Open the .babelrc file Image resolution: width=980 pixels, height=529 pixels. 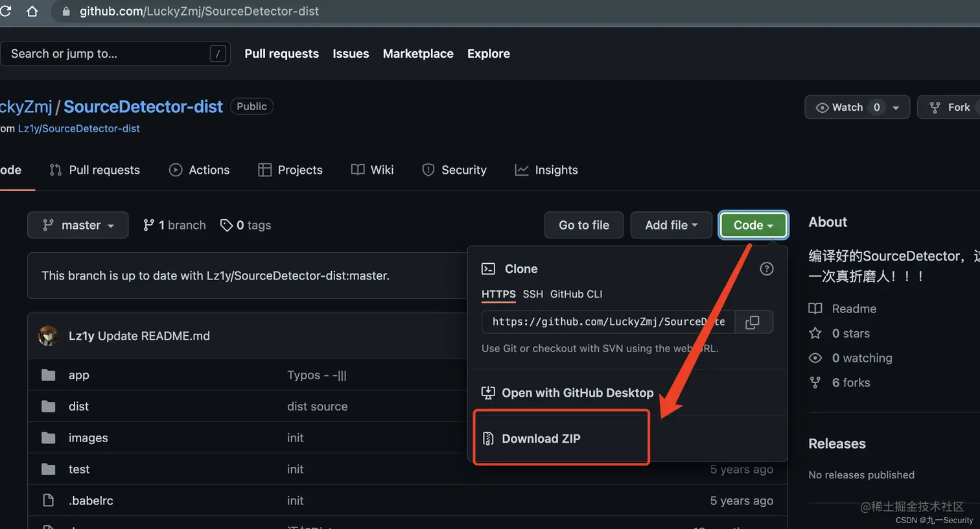(91, 500)
